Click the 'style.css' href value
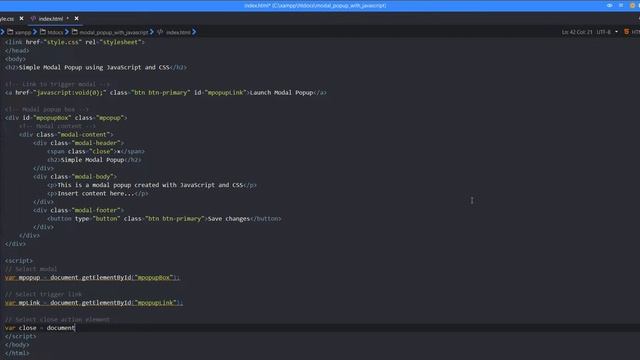 (x=63, y=42)
